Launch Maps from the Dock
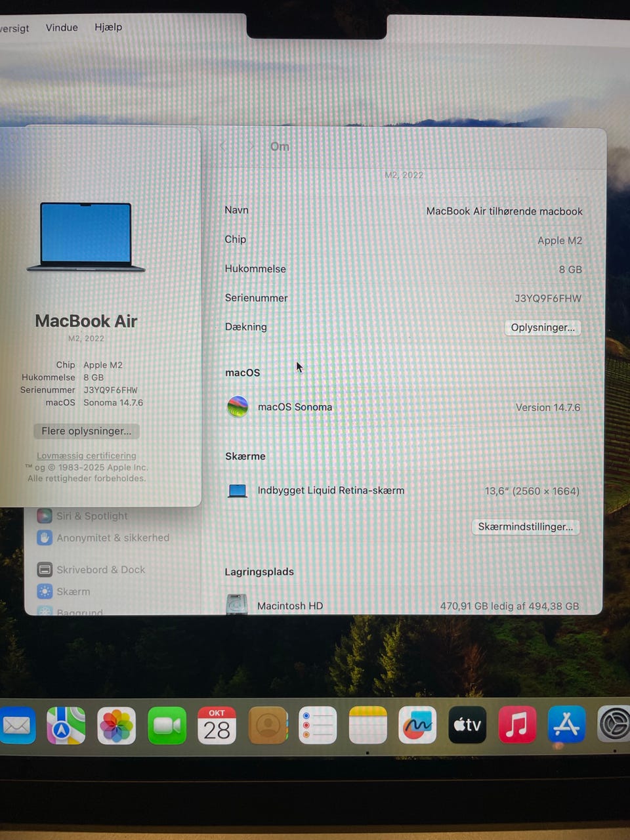Image resolution: width=630 pixels, height=840 pixels. click(66, 725)
